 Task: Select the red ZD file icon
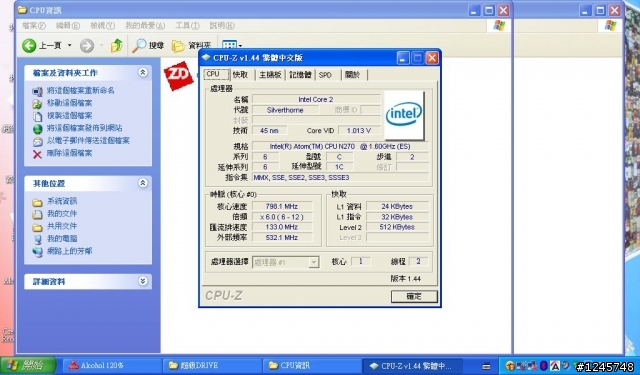pyautogui.click(x=178, y=75)
